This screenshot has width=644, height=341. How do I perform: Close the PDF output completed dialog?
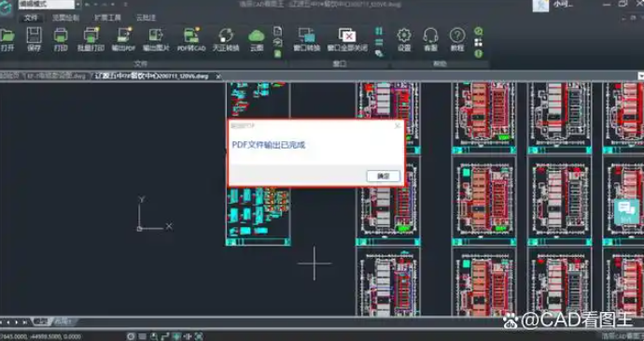pyautogui.click(x=398, y=126)
